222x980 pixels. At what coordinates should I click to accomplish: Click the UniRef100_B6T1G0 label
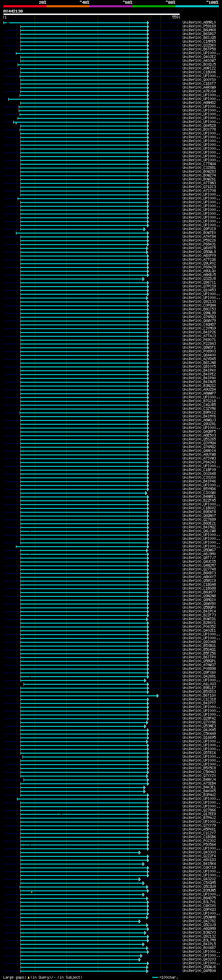coord(199,695)
